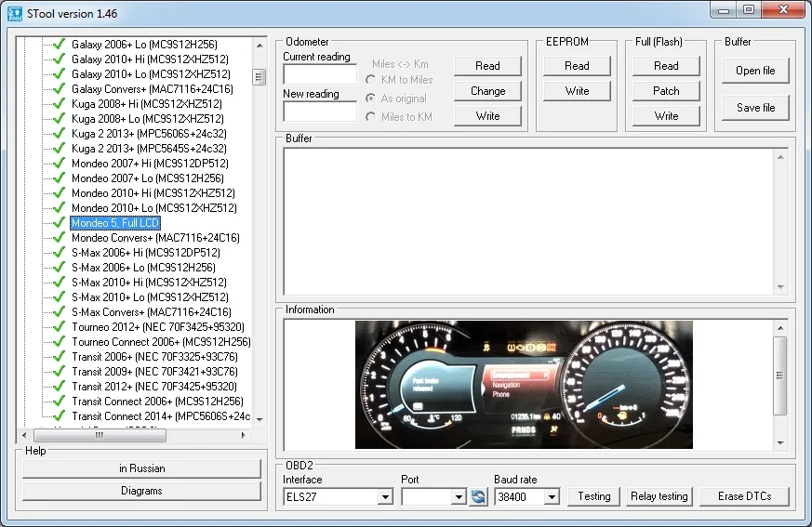Select Mondeo 2007+ Hi (MC9S12DP512)
Screen dimensions: 812x527
(x=150, y=163)
